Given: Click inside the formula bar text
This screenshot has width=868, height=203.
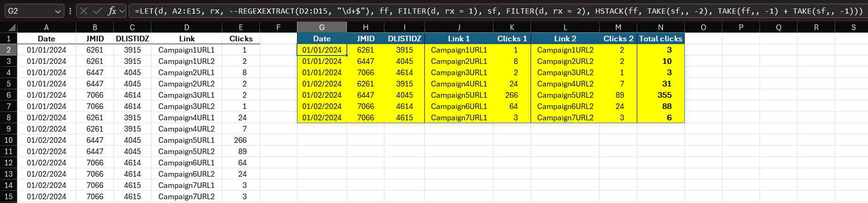Looking at the screenshot, I should (x=498, y=11).
